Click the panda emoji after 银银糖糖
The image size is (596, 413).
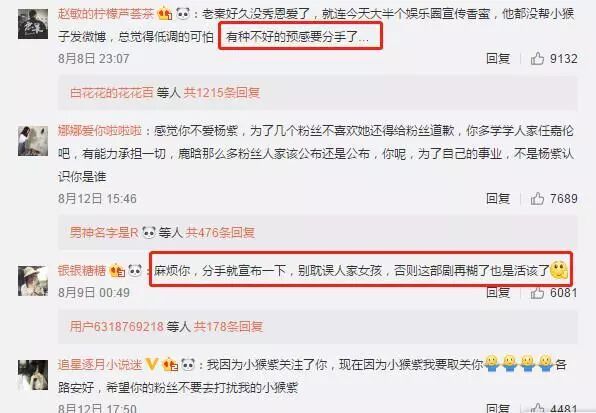tap(135, 271)
